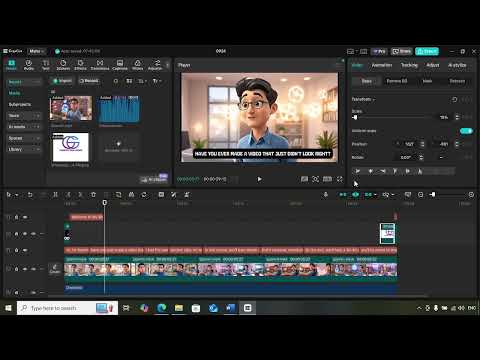Open the Adjustment tab

pos(155,65)
